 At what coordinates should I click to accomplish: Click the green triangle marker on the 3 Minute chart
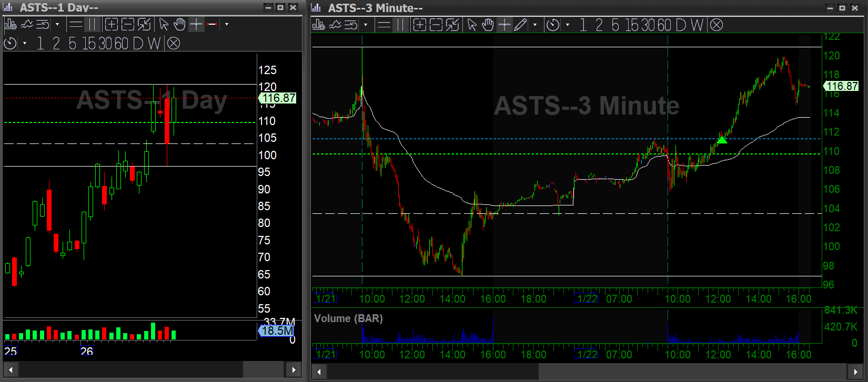[722, 139]
